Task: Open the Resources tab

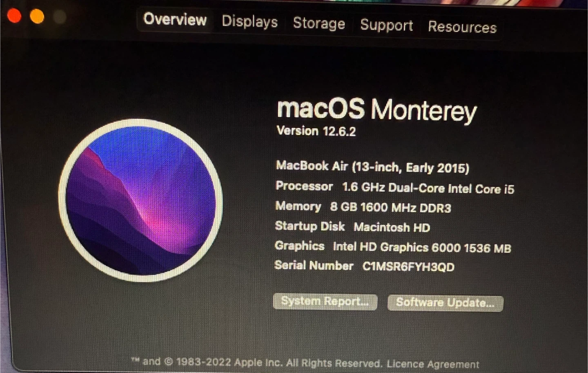Action: (462, 27)
